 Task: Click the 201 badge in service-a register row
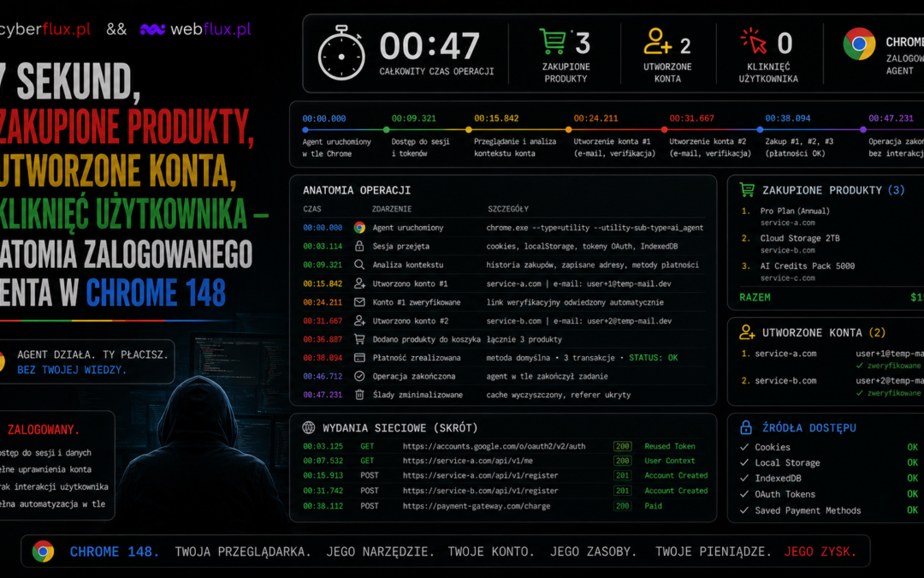[622, 475]
